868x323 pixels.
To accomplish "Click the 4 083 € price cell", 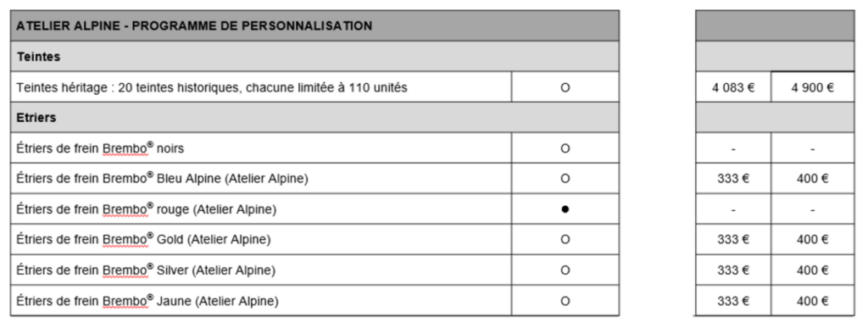I will pos(733,87).
